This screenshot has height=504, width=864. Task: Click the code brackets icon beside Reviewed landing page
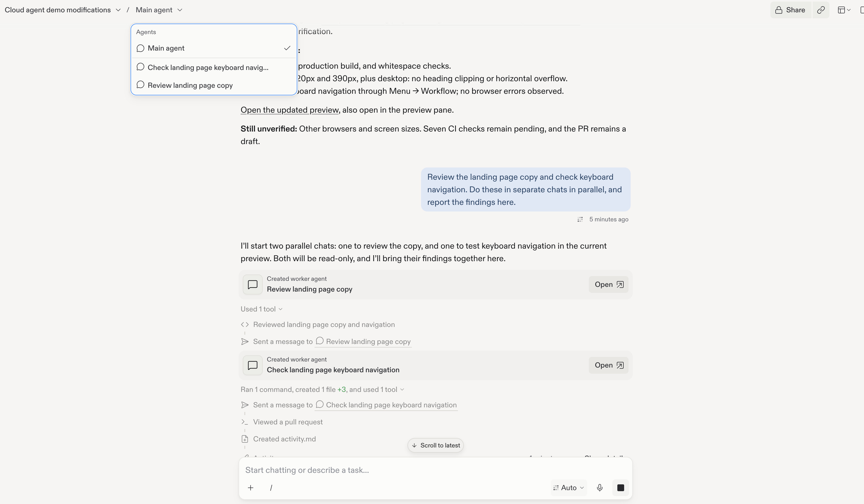(x=245, y=325)
